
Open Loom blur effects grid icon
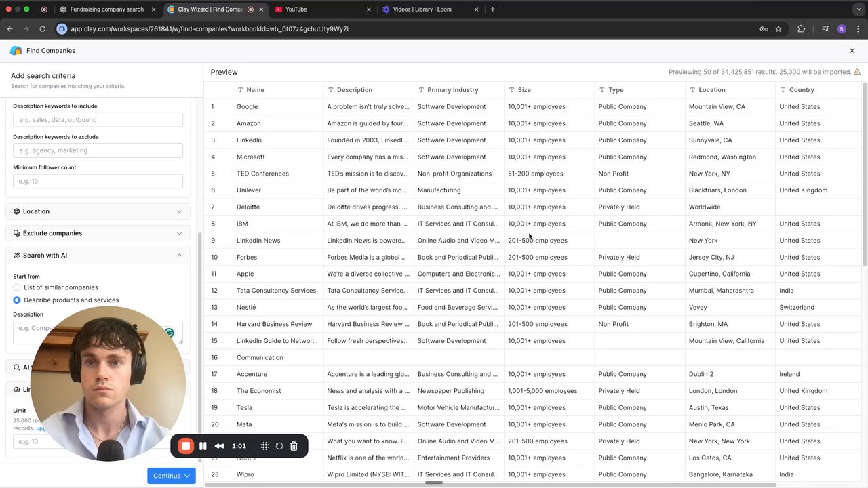(264, 446)
